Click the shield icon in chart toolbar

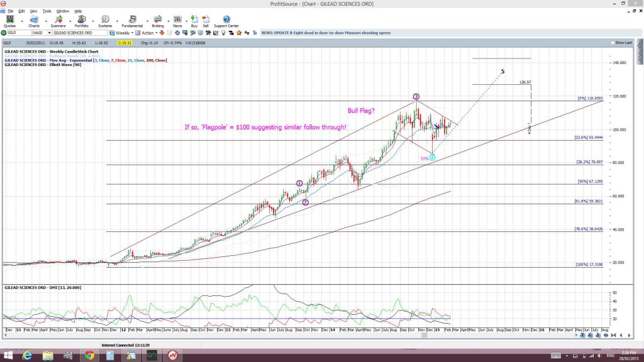coord(201,33)
